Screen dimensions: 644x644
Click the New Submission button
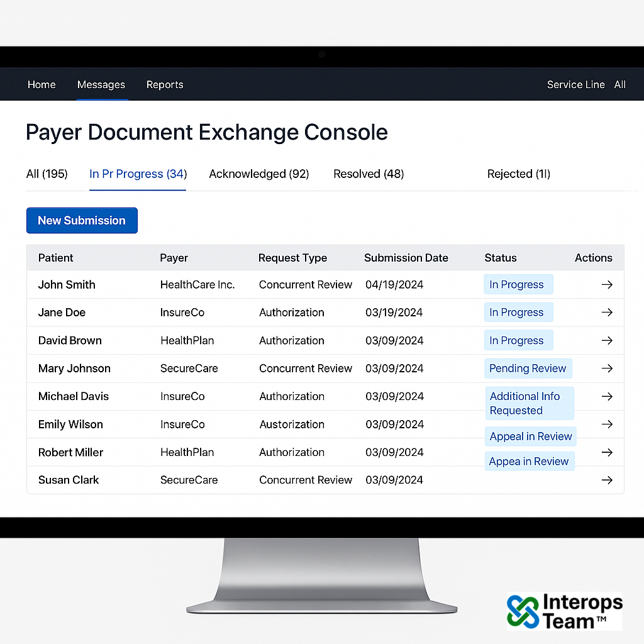click(x=82, y=221)
